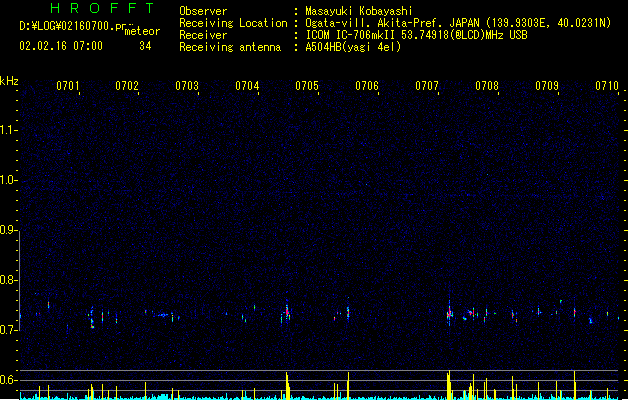The width and height of the screenshot is (629, 400).
Task: Click the 0705 time marker
Action: (307, 85)
